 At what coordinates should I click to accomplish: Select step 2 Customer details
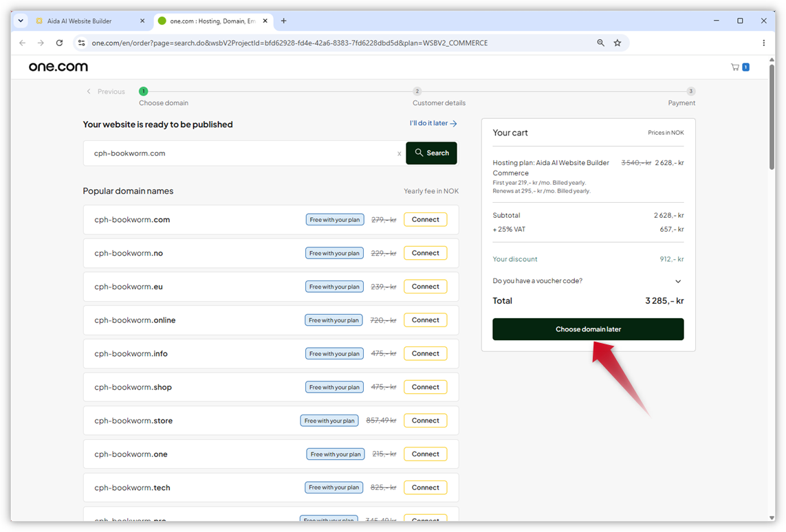417,91
